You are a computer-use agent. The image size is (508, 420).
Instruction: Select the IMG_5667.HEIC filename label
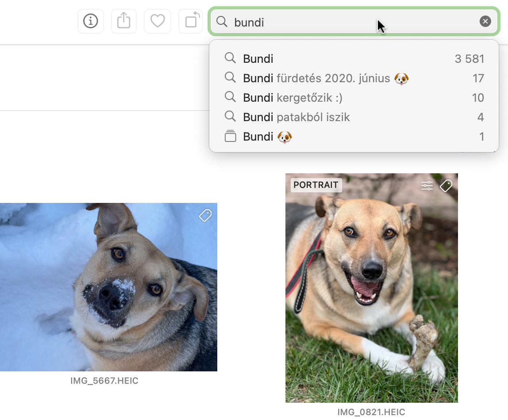coord(104,381)
